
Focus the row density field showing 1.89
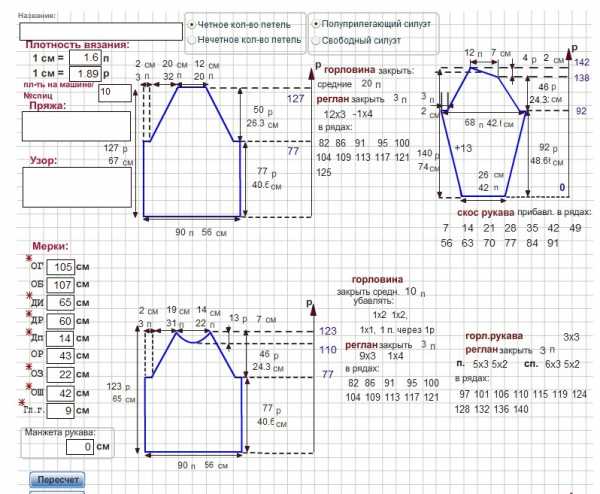pyautogui.click(x=87, y=74)
